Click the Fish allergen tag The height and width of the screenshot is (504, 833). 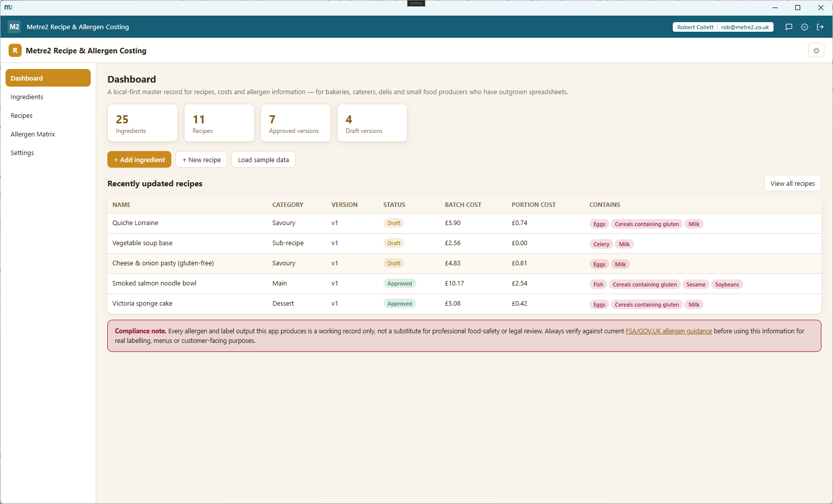pos(598,284)
